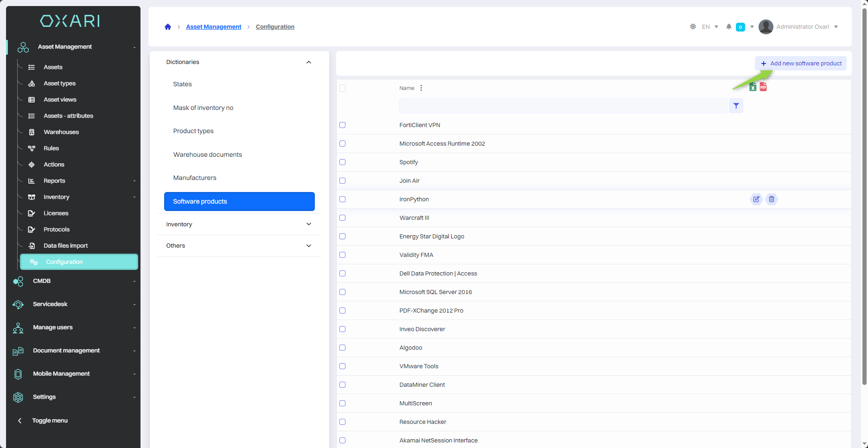The image size is (868, 448).
Task: Open Manufacturers dictionary
Action: [195, 178]
